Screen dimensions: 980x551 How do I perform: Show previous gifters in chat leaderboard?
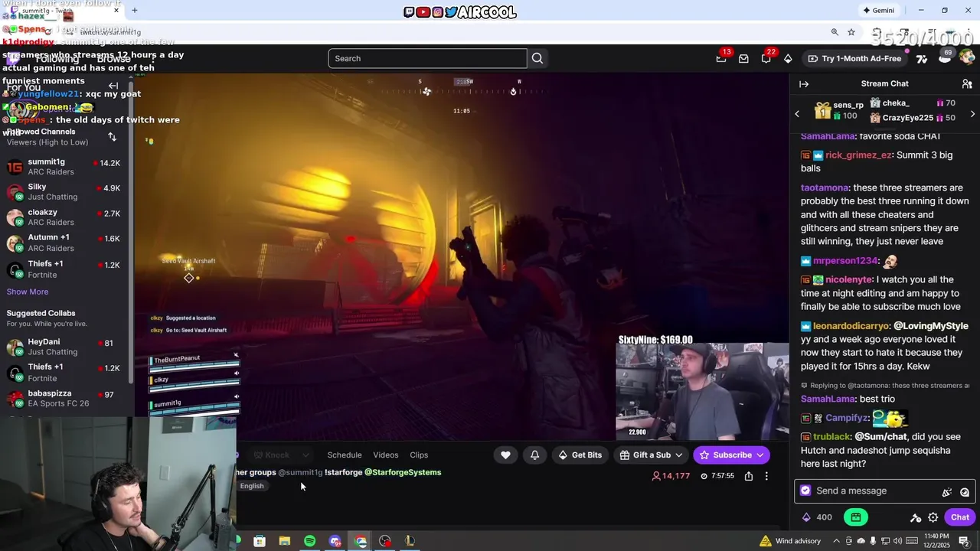point(797,114)
